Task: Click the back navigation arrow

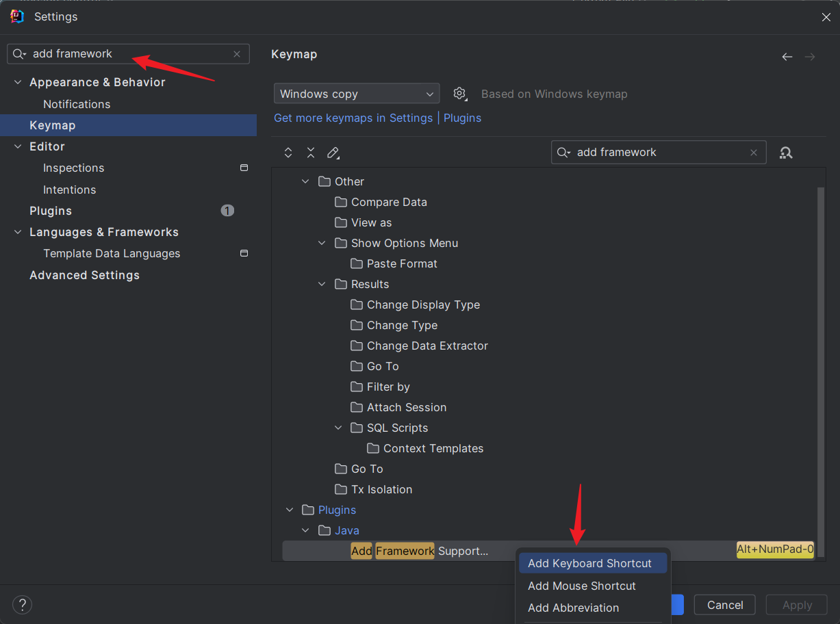Action: coord(787,57)
